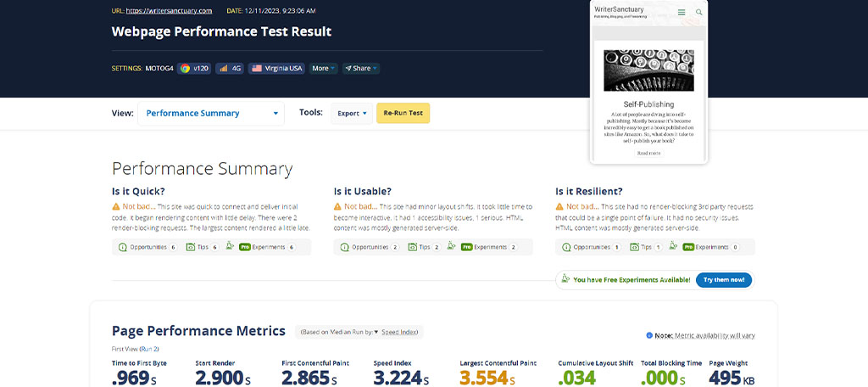Click search icon in WriterSanctuary preview

[699, 12]
